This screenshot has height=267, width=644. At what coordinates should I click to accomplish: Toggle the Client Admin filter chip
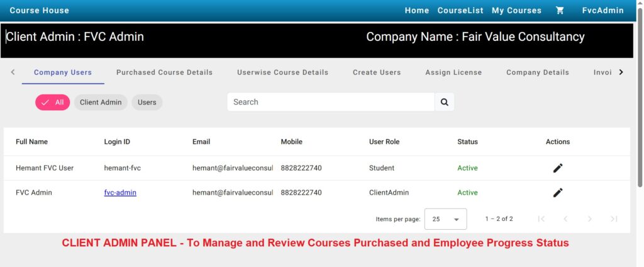[x=101, y=103]
